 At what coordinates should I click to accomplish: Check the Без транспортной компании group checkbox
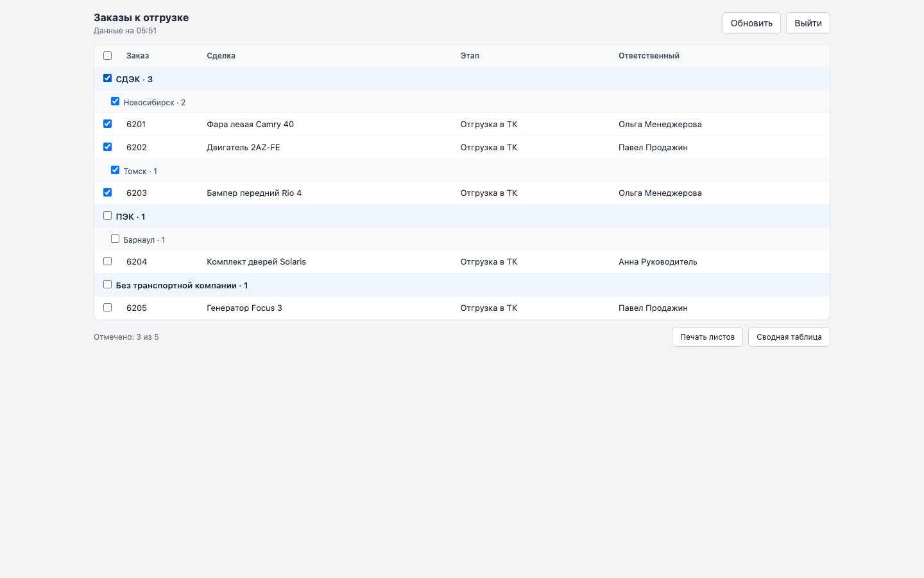coord(107,285)
